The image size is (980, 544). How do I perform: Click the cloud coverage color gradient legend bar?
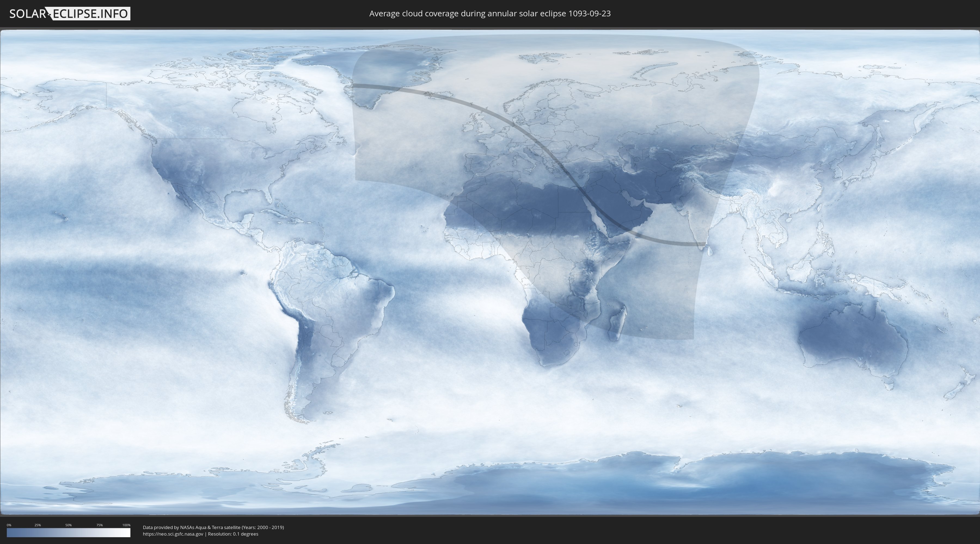(x=69, y=533)
